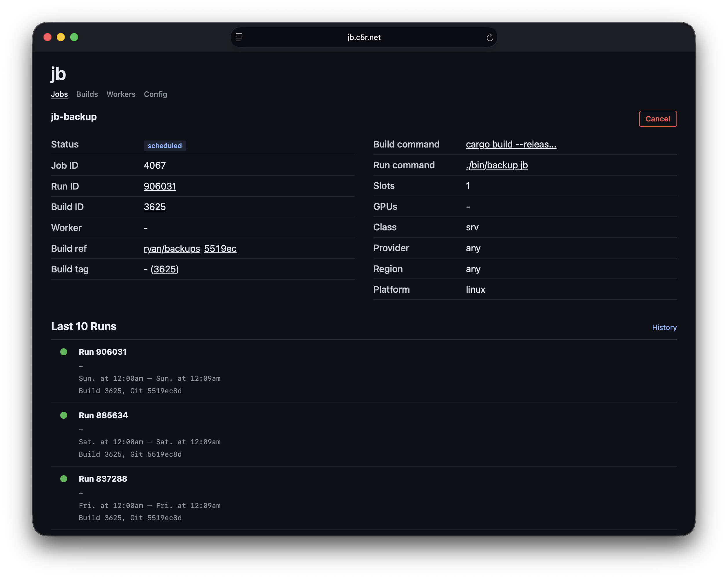This screenshot has height=579, width=728.
Task: Click the Region value any
Action: click(x=473, y=269)
